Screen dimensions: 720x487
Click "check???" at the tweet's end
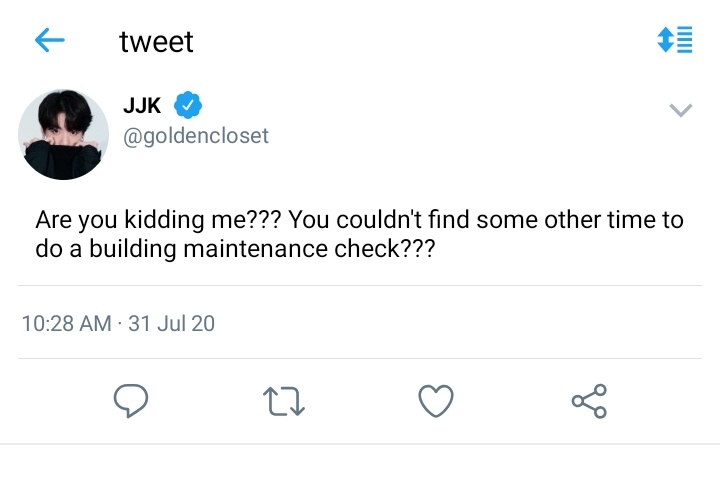coord(384,249)
